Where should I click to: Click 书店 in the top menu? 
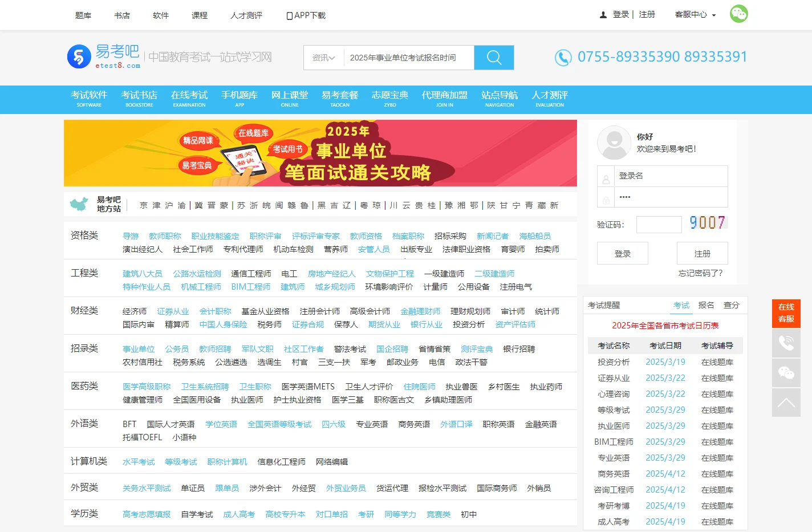(122, 15)
